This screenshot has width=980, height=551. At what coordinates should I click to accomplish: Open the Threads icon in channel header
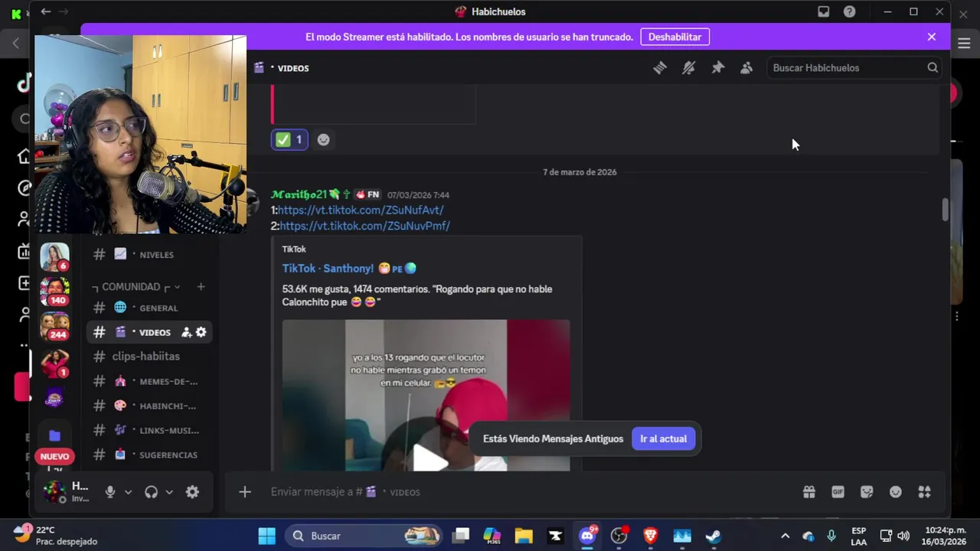point(660,68)
